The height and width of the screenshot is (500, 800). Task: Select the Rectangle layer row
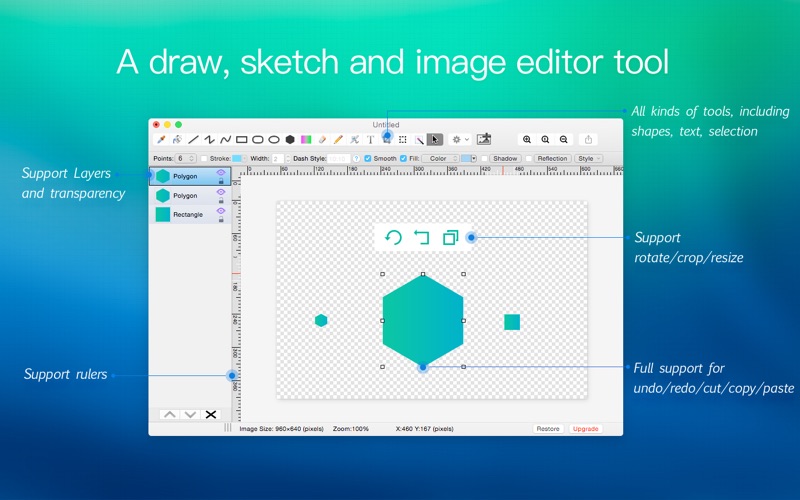(190, 214)
